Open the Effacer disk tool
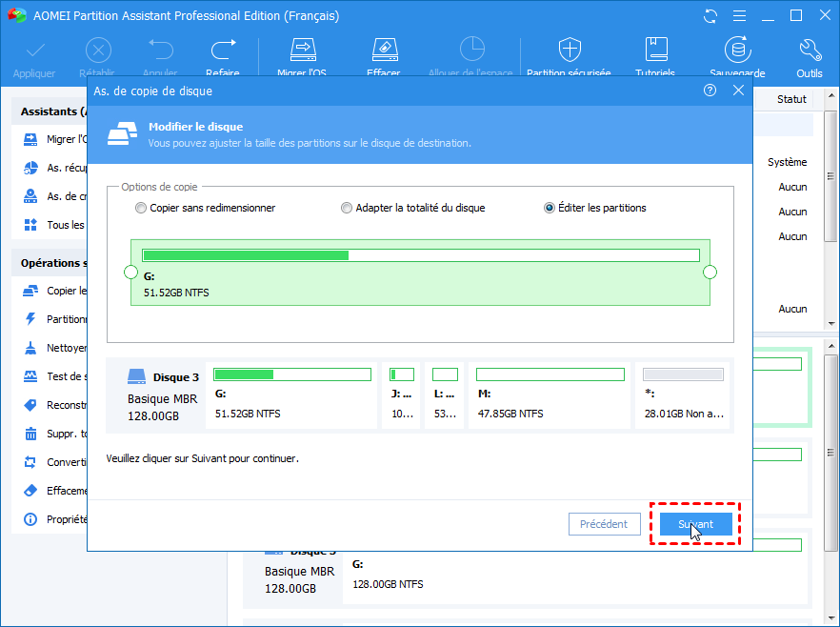This screenshot has width=840, height=627. tap(385, 50)
